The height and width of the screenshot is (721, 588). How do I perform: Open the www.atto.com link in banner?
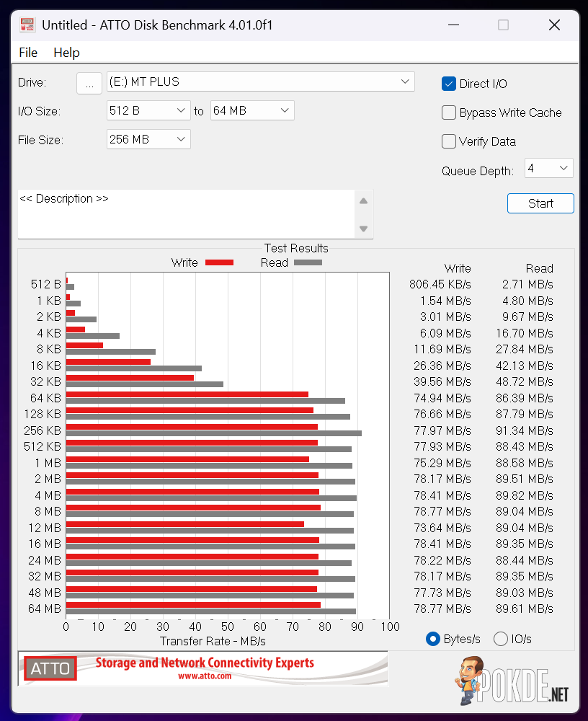205,676
